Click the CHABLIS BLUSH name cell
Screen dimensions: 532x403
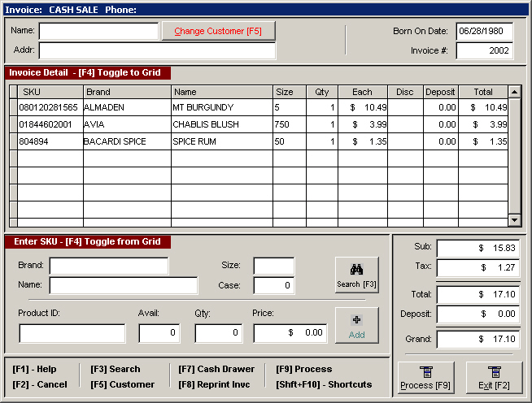click(222, 124)
